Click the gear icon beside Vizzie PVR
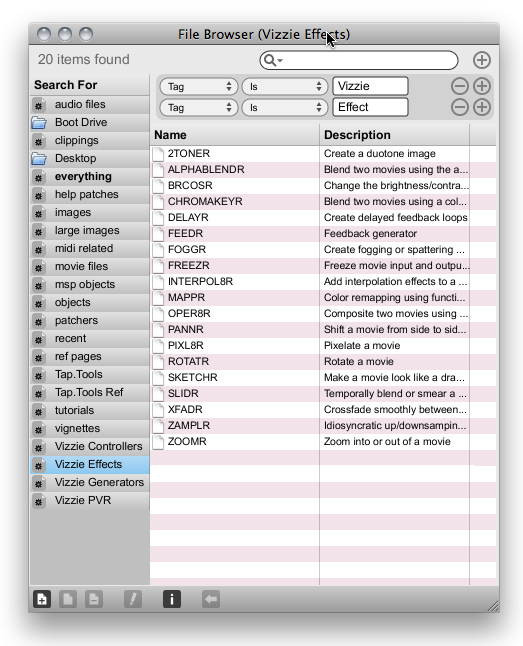The height and width of the screenshot is (646, 523). pyautogui.click(x=39, y=501)
